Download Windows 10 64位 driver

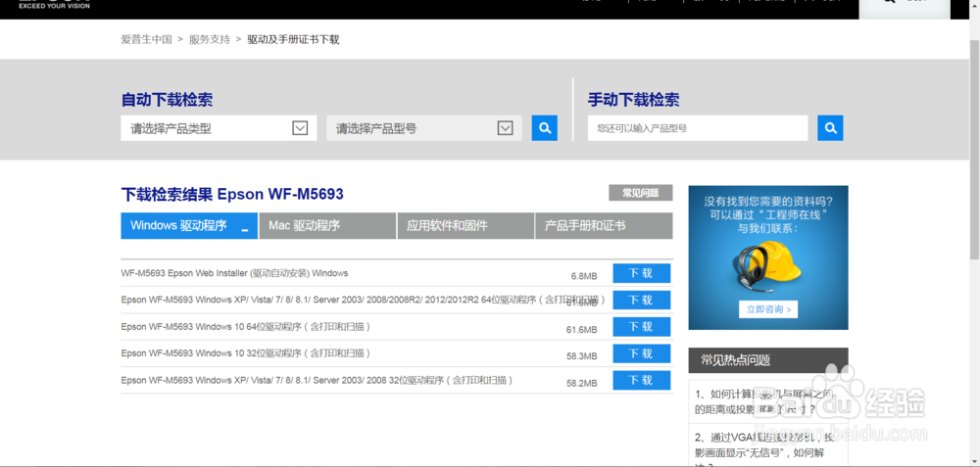(641, 327)
